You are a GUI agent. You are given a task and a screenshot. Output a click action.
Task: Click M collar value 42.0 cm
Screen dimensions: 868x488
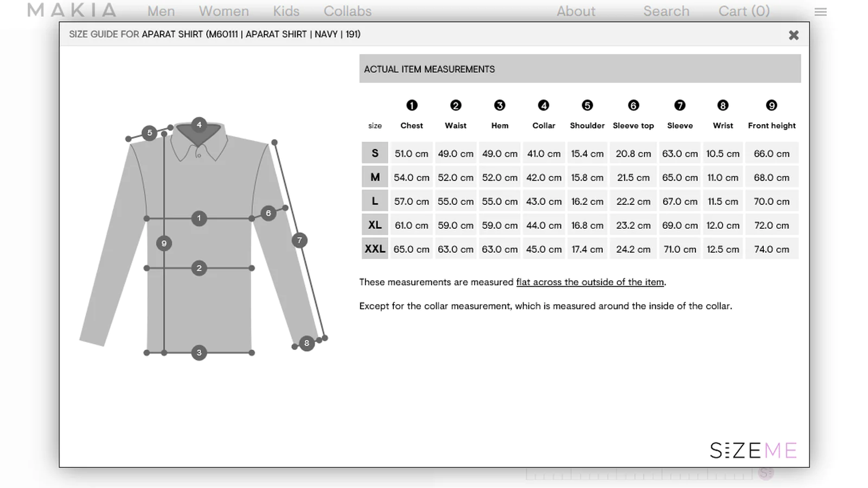(x=544, y=177)
